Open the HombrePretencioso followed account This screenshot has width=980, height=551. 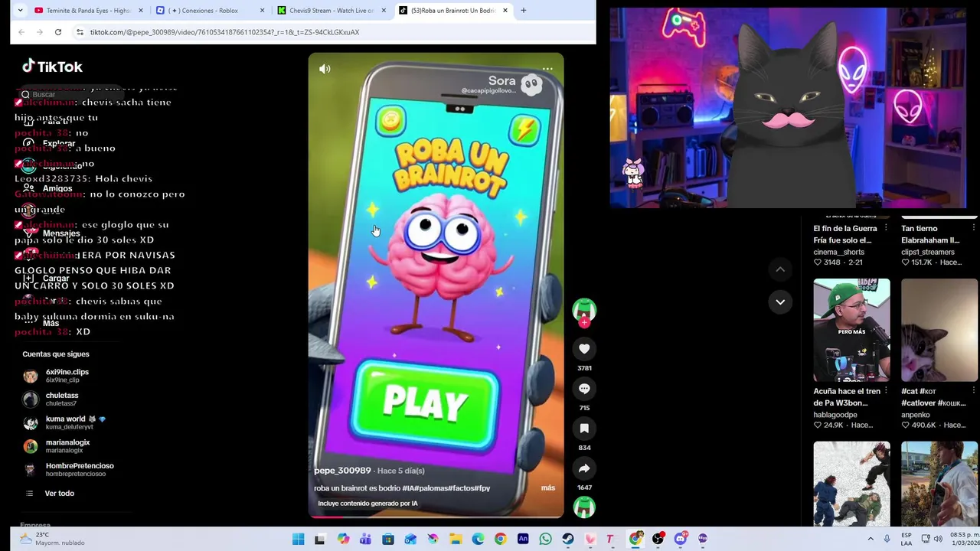pos(69,469)
